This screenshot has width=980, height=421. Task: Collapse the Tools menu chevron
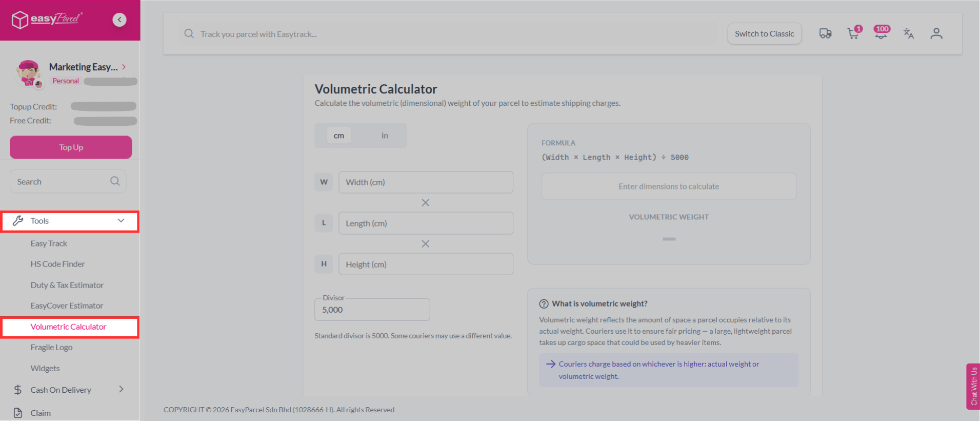121,221
